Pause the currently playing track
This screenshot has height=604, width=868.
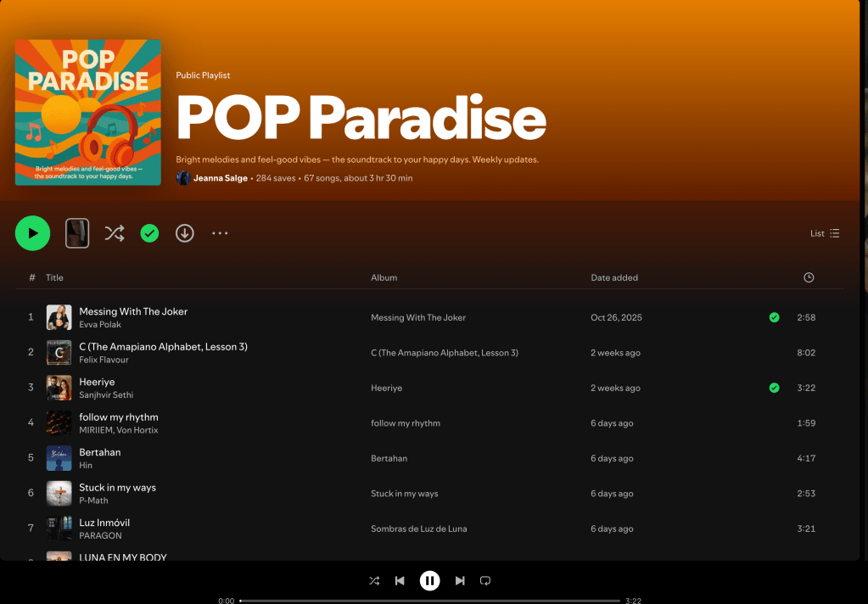(x=429, y=581)
